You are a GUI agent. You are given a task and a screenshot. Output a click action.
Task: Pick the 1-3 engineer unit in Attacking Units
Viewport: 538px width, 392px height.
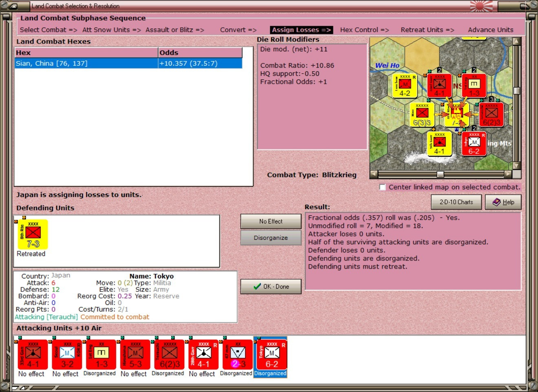[101, 354]
